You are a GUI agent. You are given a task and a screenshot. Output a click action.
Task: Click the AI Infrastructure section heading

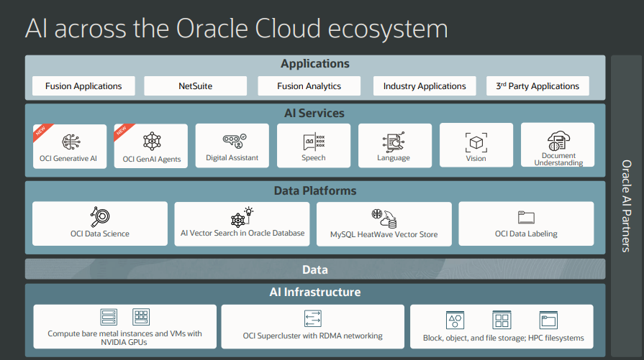point(315,292)
